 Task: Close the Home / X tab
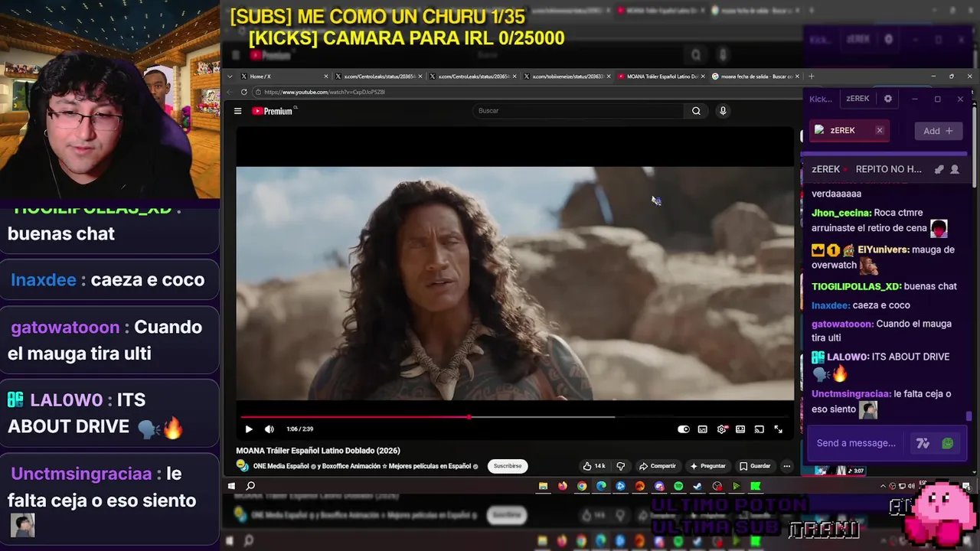click(x=326, y=77)
